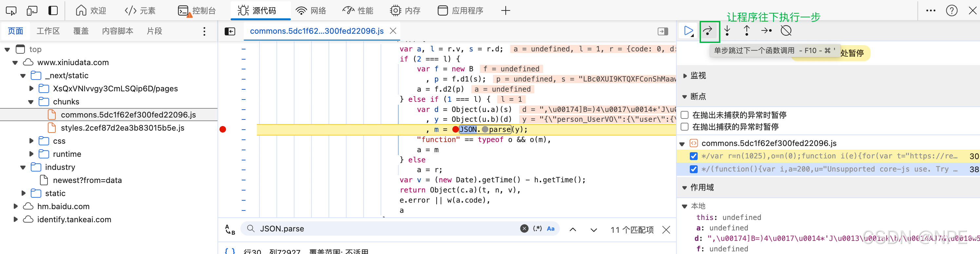Toggle device emulation icon
Viewport: 980px width, 254px height.
click(x=32, y=11)
